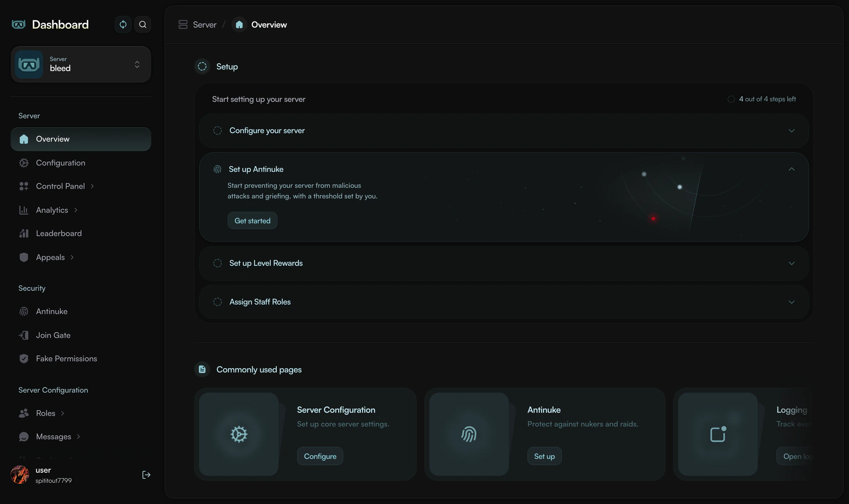The image size is (849, 504).
Task: Click the user profile avatar
Action: click(x=20, y=475)
